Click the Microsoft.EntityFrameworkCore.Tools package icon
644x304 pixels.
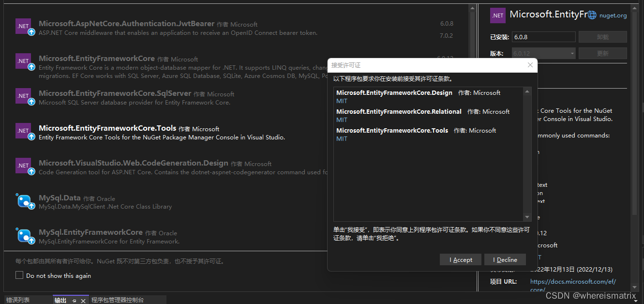point(24,131)
